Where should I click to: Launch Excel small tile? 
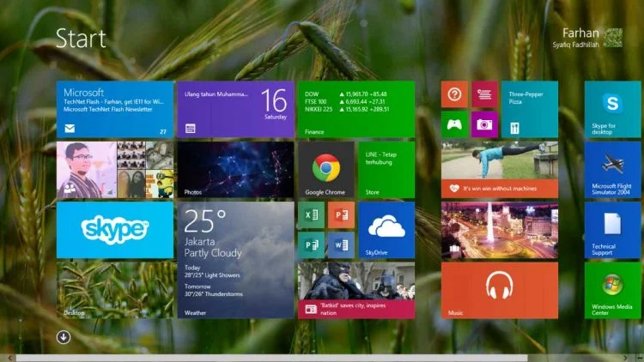tap(311, 214)
